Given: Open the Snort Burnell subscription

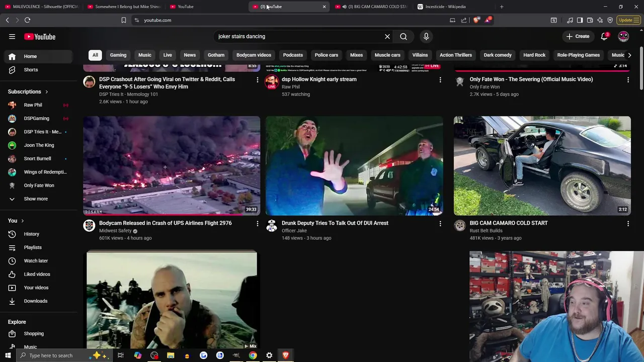Looking at the screenshot, I should pos(39,158).
